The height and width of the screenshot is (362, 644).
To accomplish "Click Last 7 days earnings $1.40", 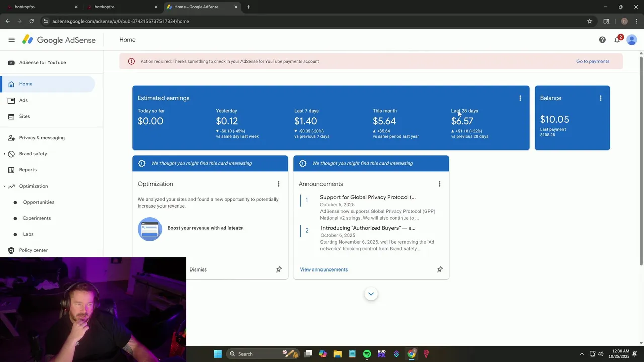I will pos(306,121).
